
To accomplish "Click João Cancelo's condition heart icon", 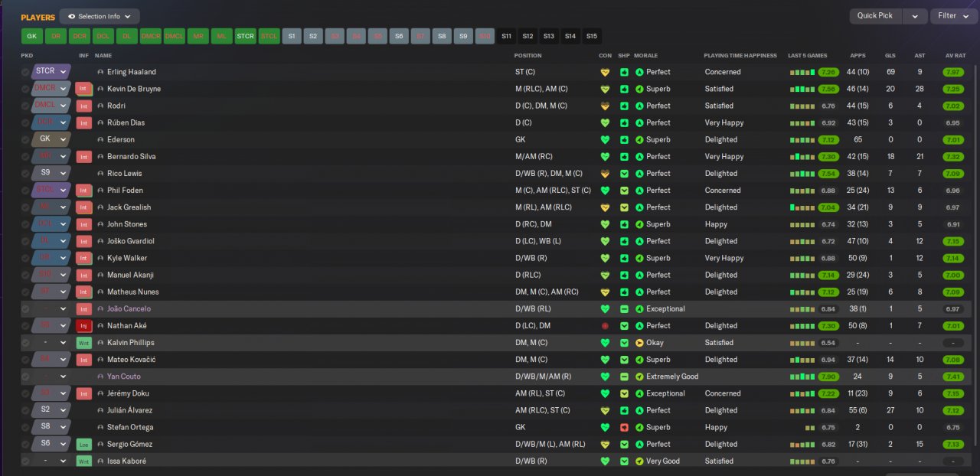I will (605, 309).
